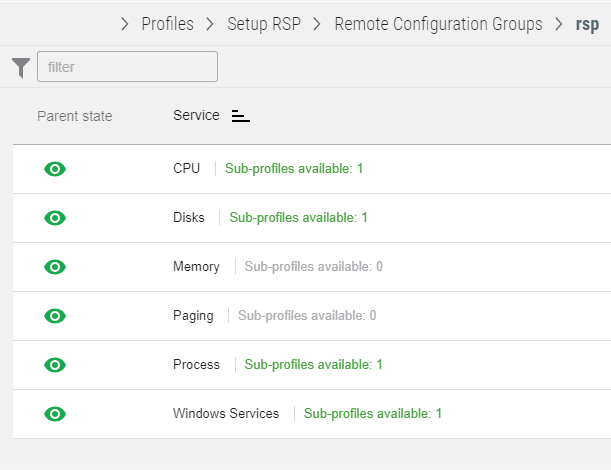This screenshot has width=611, height=470.
Task: Click the Windows Services row eye icon
Action: pyautogui.click(x=55, y=414)
